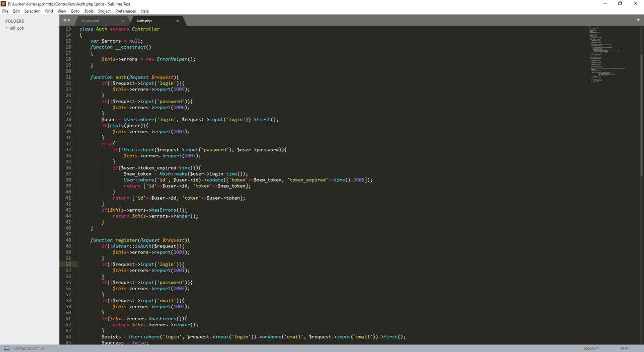Click 'function __construct()' text

click(x=121, y=47)
